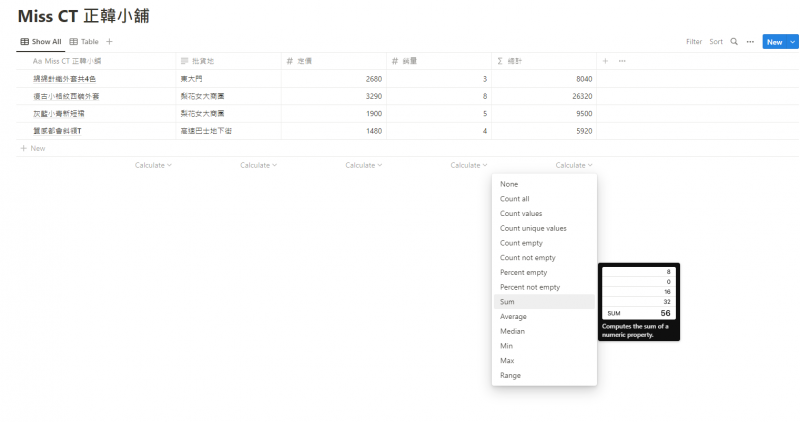Pick Range from the menu
The image size is (800, 422).
coord(544,376)
